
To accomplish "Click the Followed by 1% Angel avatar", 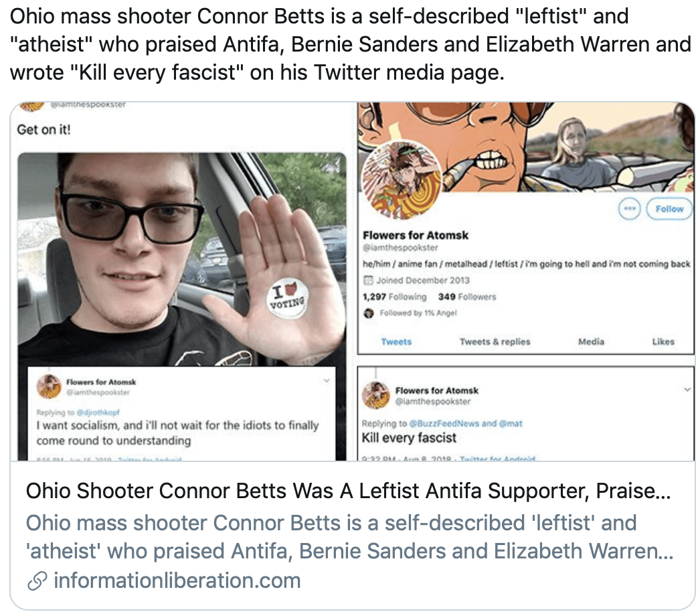I will tap(368, 313).
